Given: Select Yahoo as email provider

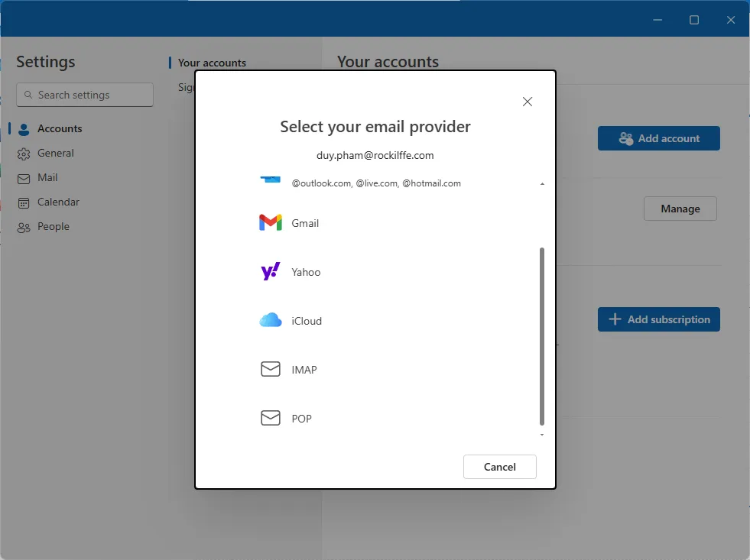Looking at the screenshot, I should coord(305,272).
